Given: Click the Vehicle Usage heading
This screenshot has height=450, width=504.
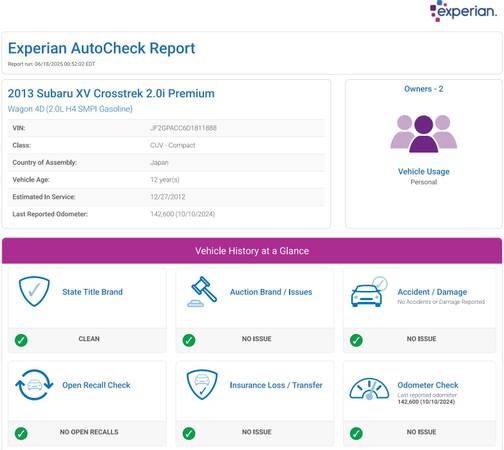Looking at the screenshot, I should coord(424,171).
